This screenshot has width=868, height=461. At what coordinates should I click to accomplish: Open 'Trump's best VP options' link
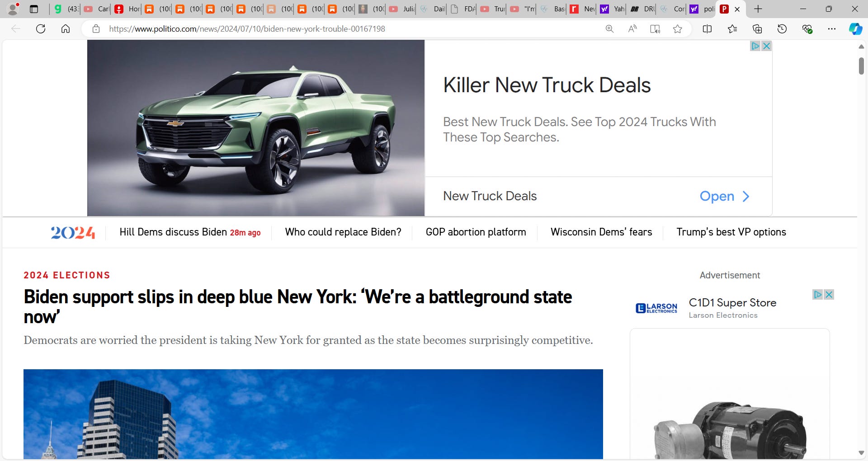coord(731,232)
